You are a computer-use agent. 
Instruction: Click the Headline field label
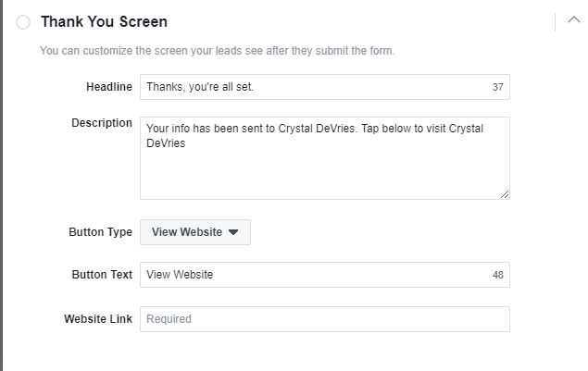click(x=108, y=87)
